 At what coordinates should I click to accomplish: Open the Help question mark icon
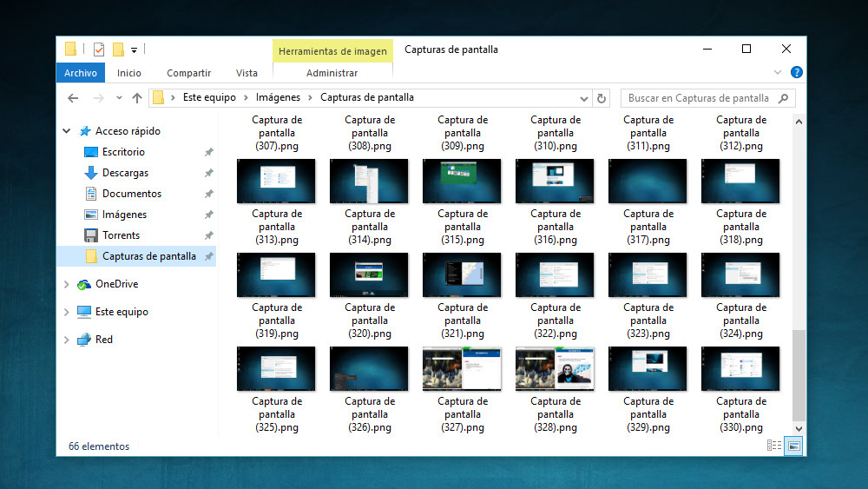(x=797, y=72)
